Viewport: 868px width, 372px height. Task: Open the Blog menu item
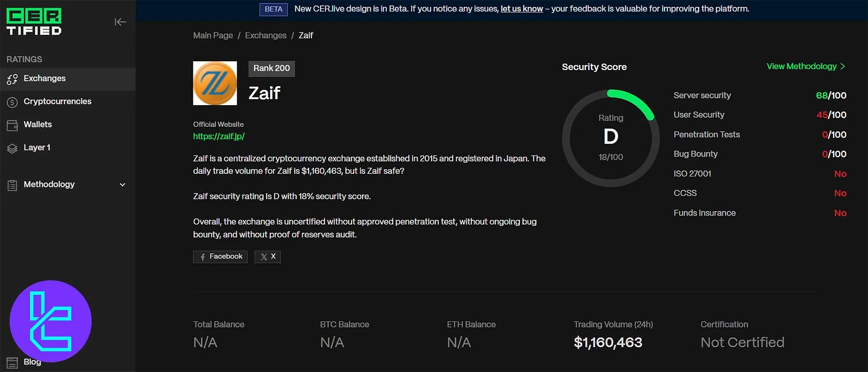(x=32, y=362)
